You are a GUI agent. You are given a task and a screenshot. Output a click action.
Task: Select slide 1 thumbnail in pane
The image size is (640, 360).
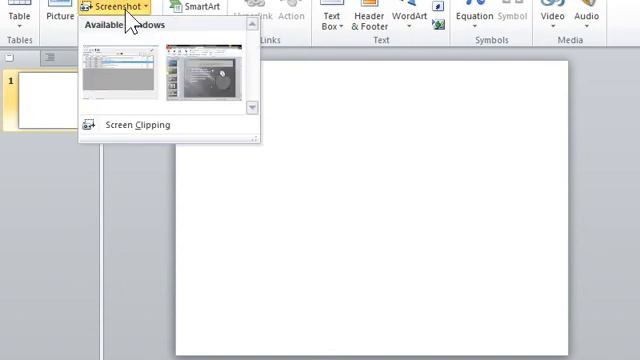(x=48, y=100)
